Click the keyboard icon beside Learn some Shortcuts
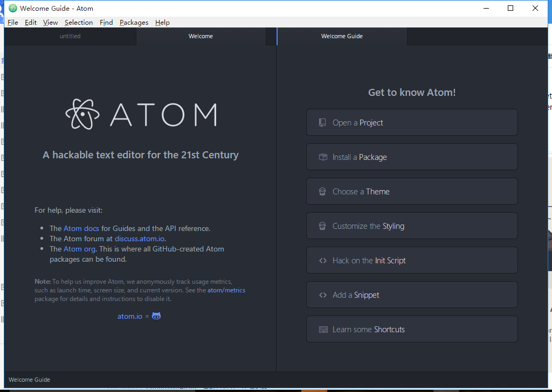 click(x=323, y=330)
